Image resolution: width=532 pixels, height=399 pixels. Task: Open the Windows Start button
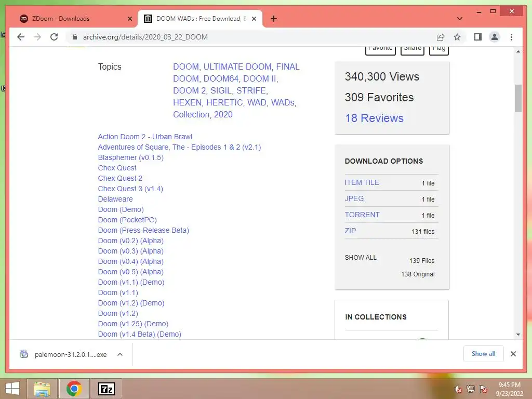[x=12, y=389]
